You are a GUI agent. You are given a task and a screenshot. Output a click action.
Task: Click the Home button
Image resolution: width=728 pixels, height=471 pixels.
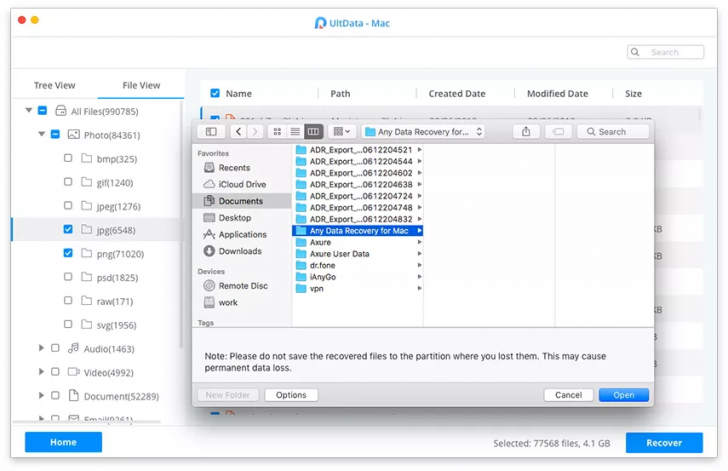(x=64, y=442)
